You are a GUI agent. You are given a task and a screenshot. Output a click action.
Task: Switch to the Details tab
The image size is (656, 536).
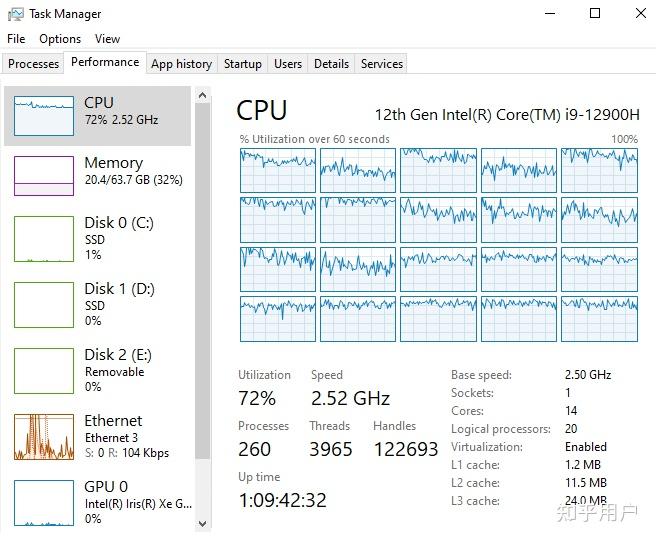click(331, 64)
